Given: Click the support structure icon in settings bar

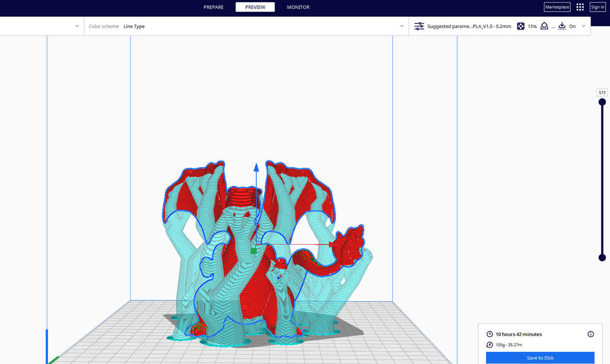Looking at the screenshot, I should [544, 26].
